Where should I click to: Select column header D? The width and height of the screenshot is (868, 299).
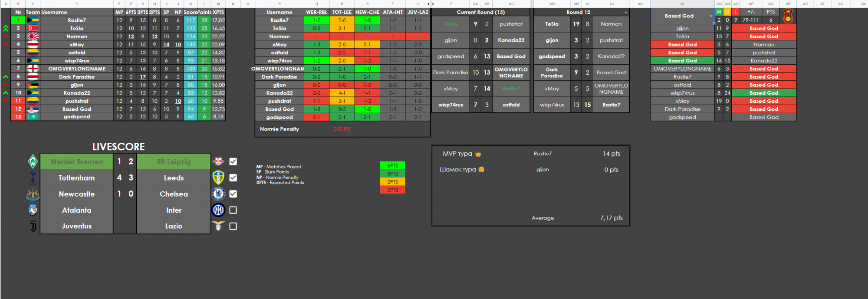tap(77, 4)
